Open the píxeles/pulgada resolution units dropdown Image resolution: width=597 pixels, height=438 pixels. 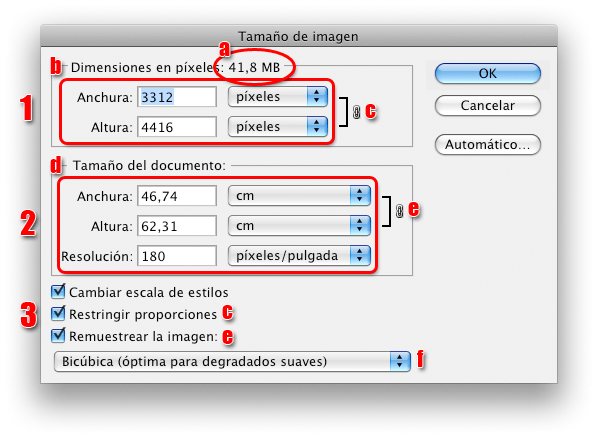(299, 255)
